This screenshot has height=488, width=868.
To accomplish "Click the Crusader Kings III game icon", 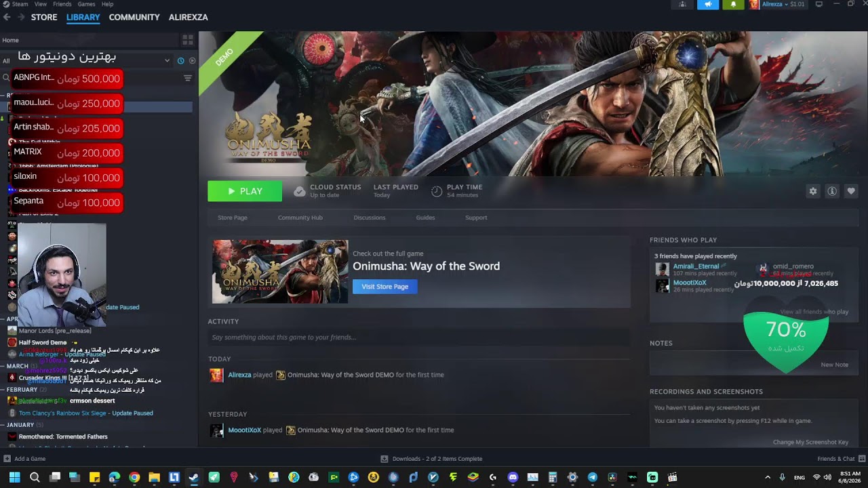I will pos(12,378).
